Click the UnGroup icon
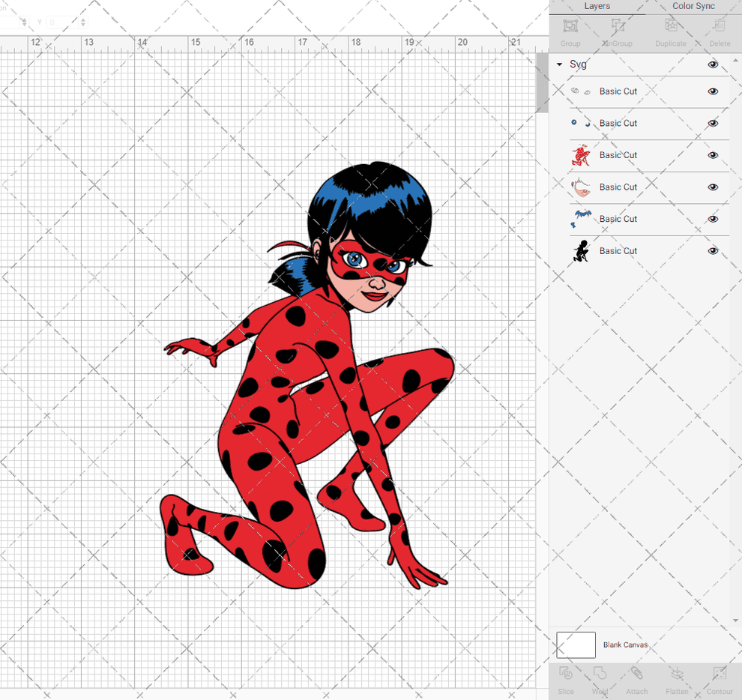Image resolution: width=742 pixels, height=700 pixels. pos(618,31)
